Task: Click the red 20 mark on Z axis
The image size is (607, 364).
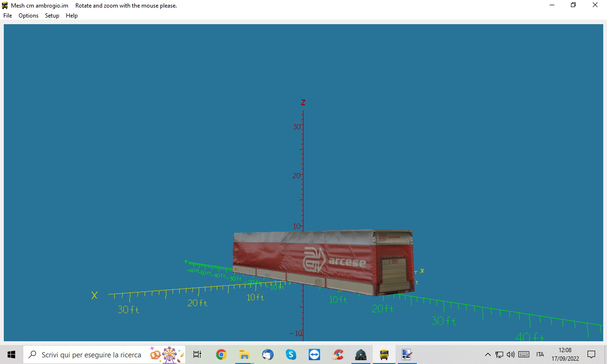Action: 297,175
